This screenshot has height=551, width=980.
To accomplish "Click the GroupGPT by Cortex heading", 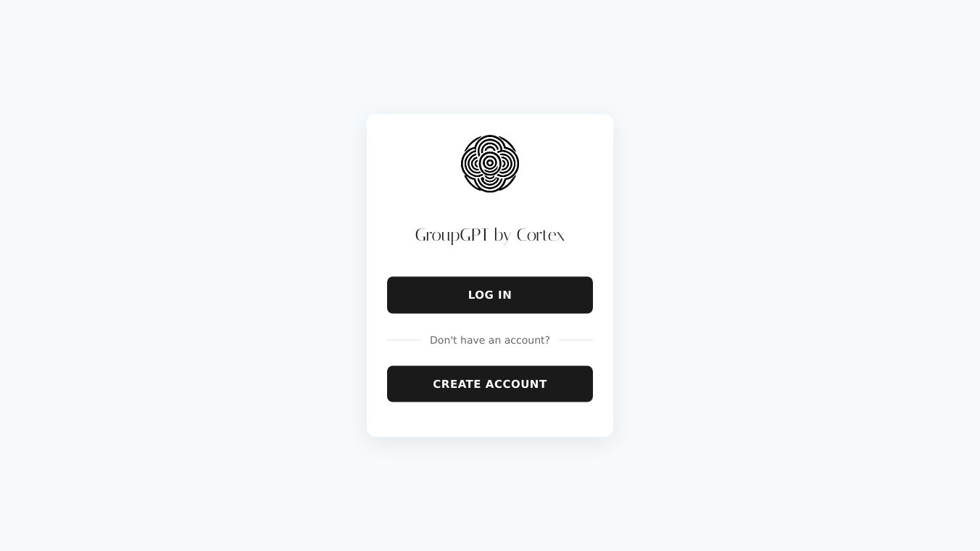I will [x=490, y=236].
